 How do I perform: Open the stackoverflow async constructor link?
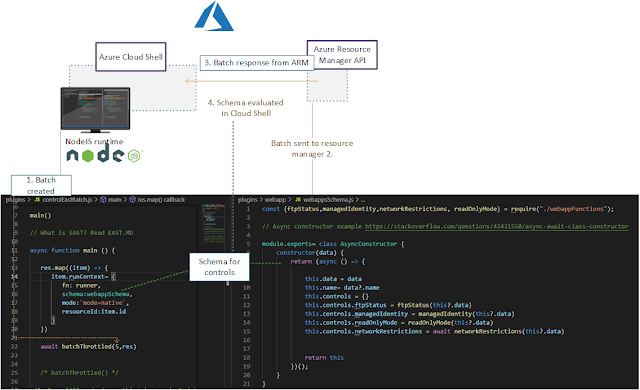point(496,226)
